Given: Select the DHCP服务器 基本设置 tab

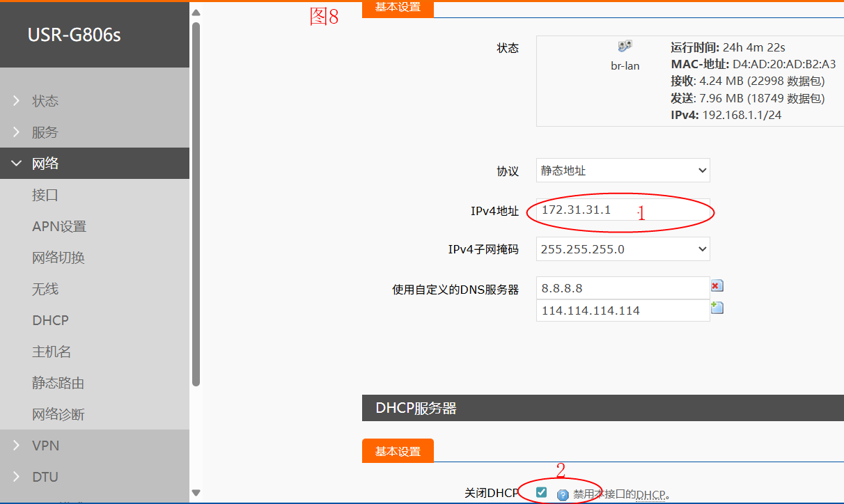Looking at the screenshot, I should click(x=398, y=451).
